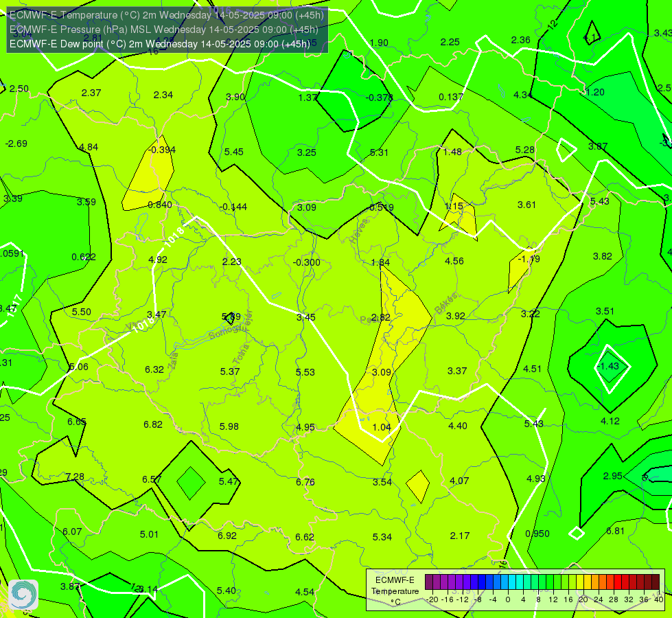Click the Zala county label

pyautogui.click(x=173, y=360)
